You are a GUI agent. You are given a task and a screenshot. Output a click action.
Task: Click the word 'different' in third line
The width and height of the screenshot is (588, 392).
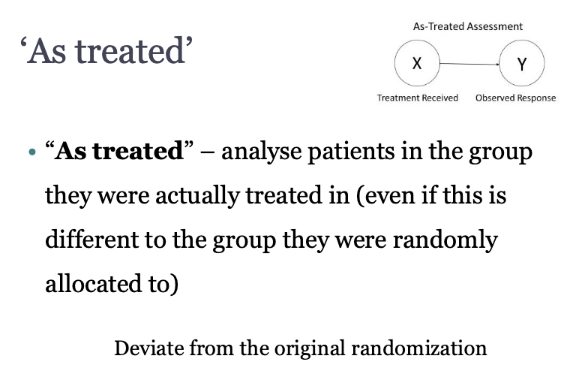pyautogui.click(x=92, y=239)
